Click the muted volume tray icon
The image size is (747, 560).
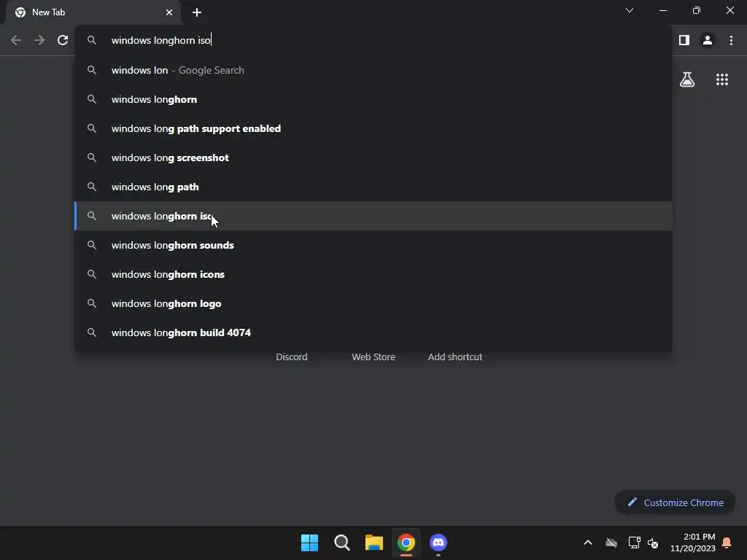click(653, 542)
